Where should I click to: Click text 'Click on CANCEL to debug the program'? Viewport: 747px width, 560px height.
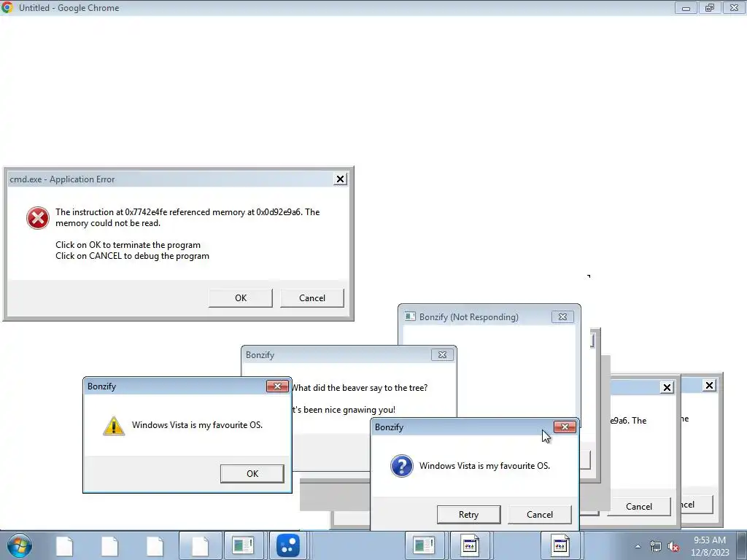coord(132,256)
